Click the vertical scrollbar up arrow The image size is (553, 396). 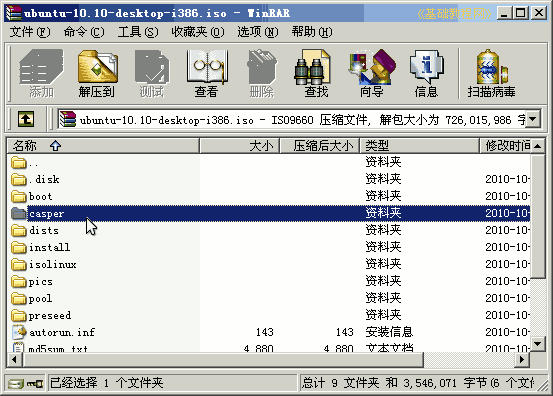click(x=538, y=146)
